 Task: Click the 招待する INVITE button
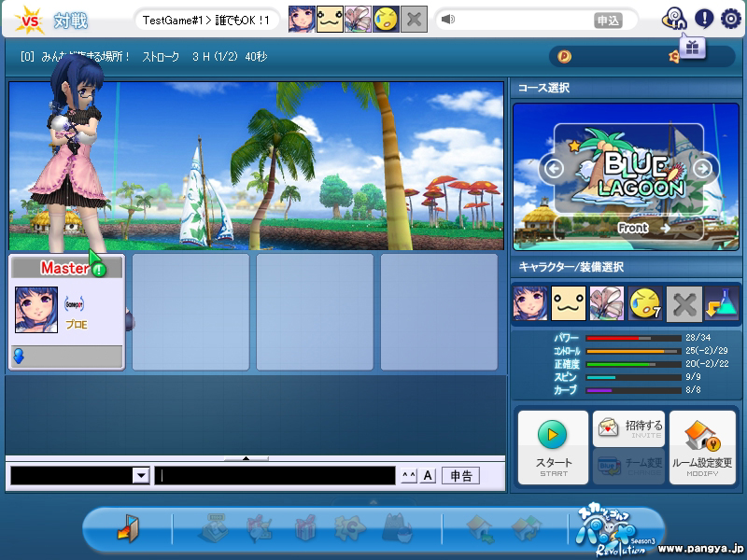point(628,428)
